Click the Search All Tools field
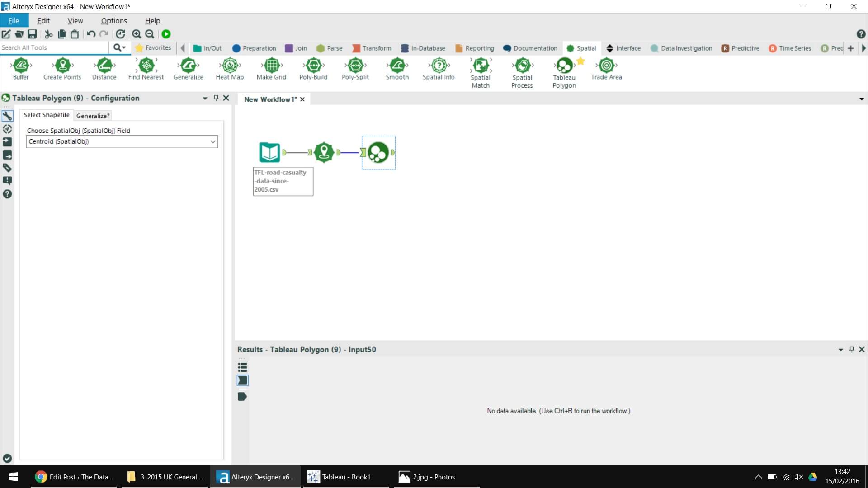868x488 pixels. point(54,47)
